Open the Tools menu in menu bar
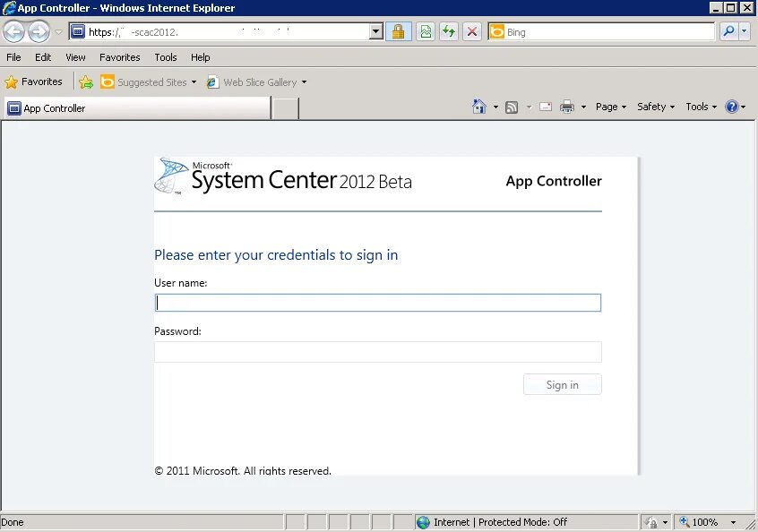Viewport: 758px width, 532px height. coord(166,57)
